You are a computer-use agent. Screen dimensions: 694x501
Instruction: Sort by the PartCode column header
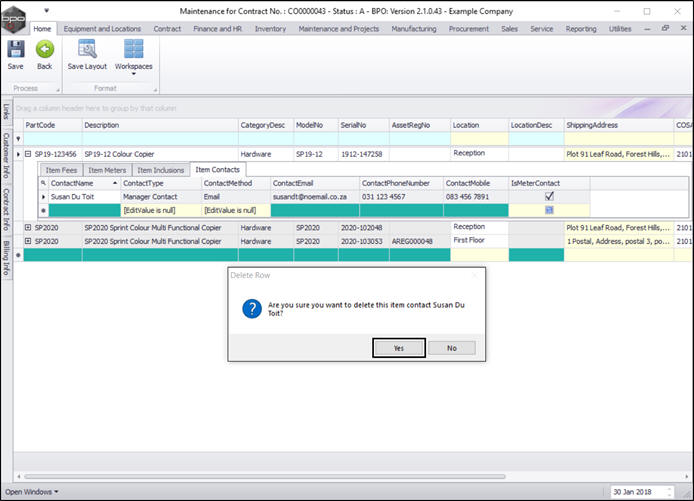(53, 125)
